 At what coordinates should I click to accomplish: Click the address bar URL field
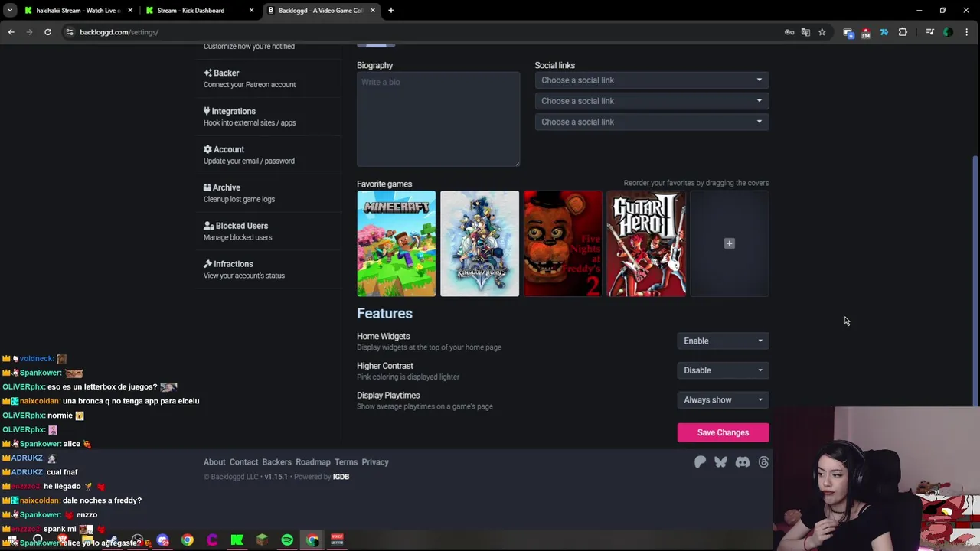(421, 32)
